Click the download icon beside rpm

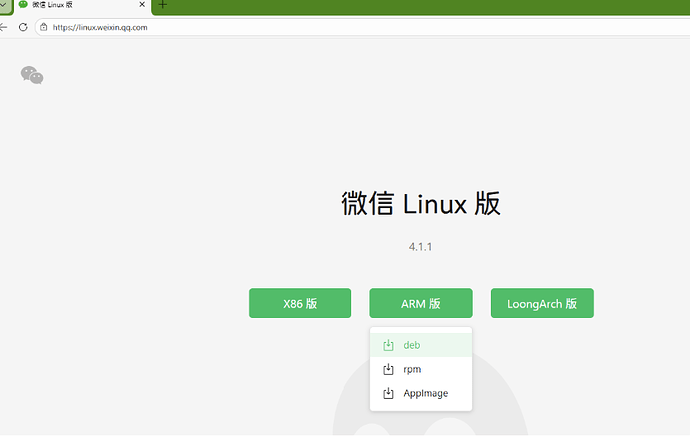click(x=389, y=369)
